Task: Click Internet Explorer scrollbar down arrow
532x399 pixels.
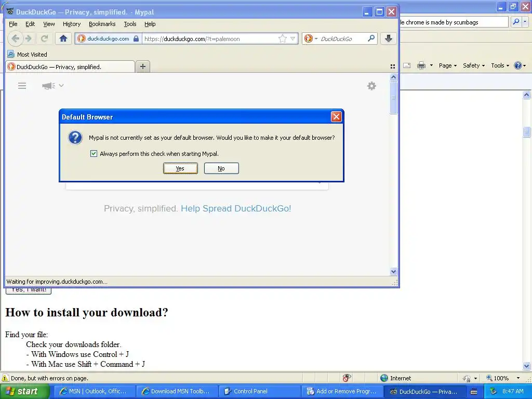Action: tap(527, 366)
